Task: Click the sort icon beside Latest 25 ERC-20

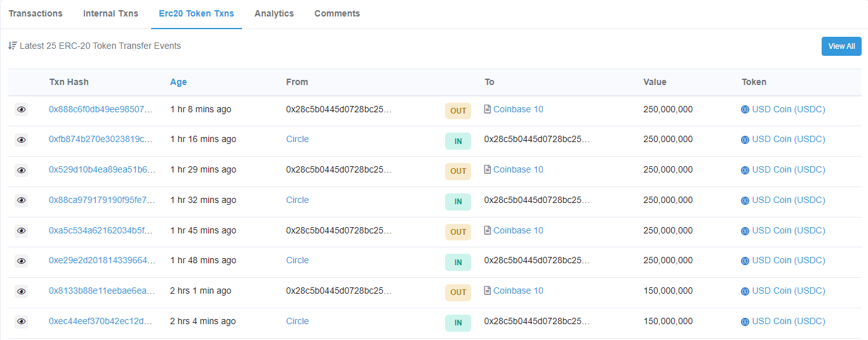Action: pos(13,46)
